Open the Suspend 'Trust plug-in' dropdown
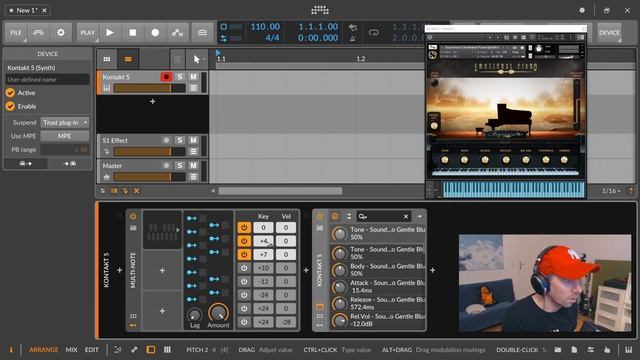Viewport: 640px width, 360px height. pyautogui.click(x=65, y=122)
